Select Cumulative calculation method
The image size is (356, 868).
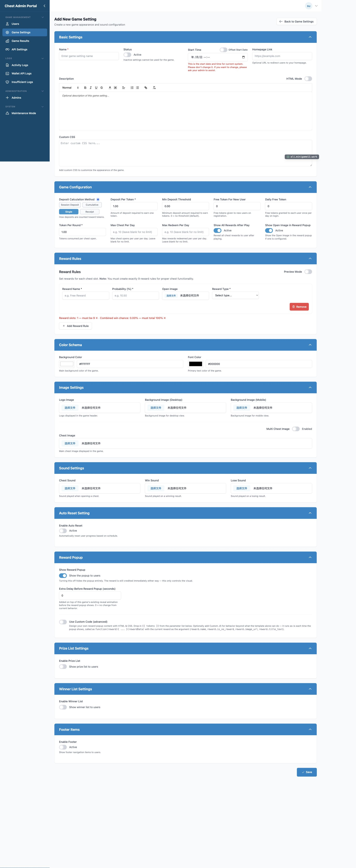92,205
